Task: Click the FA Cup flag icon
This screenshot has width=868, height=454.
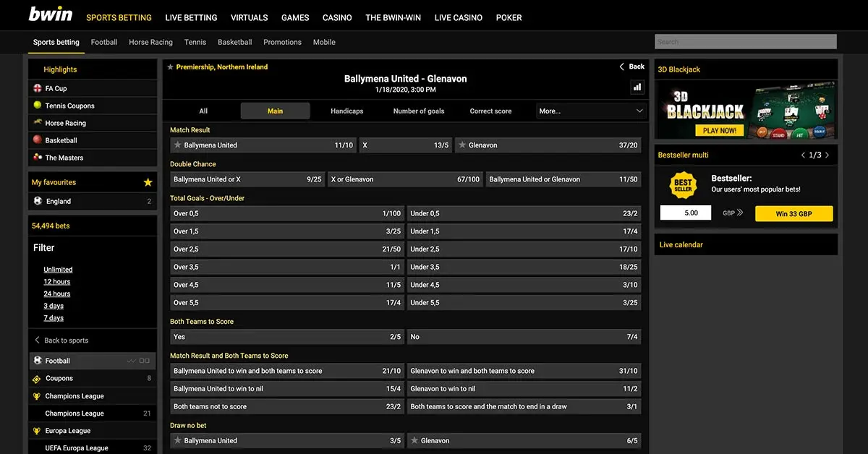Action: 38,88
